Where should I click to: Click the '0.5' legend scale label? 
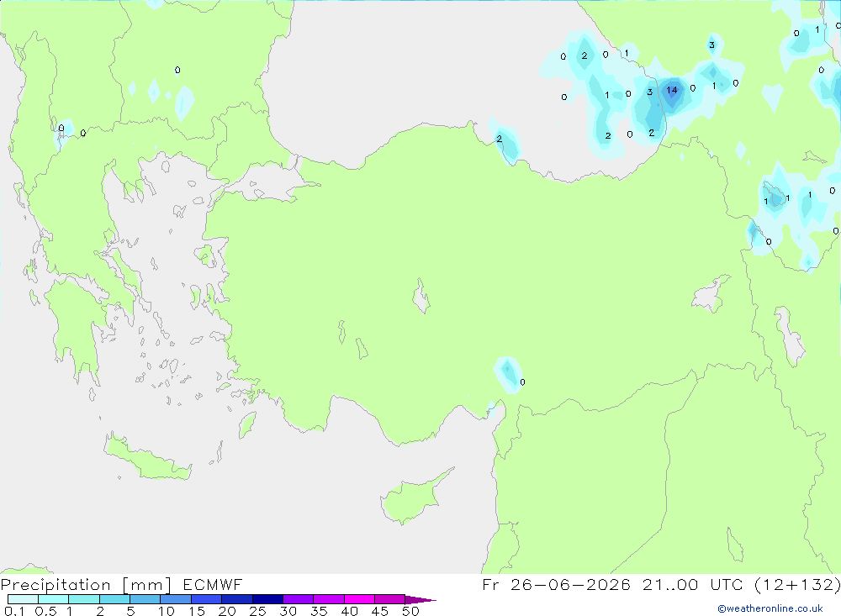tap(45, 611)
